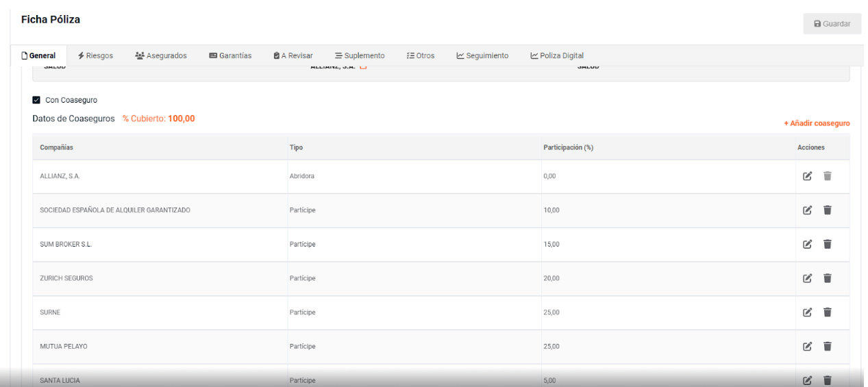Click the Ficha Póliza title
Viewport: 868px width, 387px height.
pos(51,20)
